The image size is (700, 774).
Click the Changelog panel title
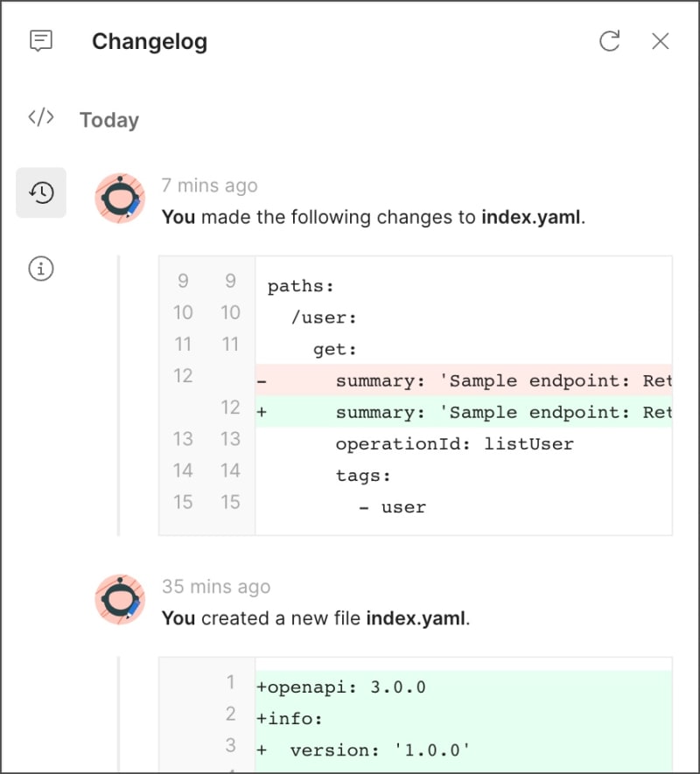point(150,41)
